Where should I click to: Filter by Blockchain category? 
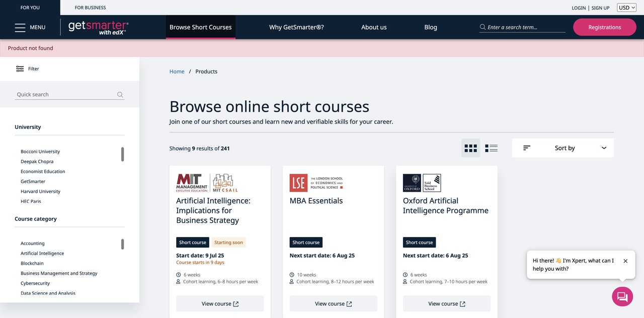coord(32,263)
